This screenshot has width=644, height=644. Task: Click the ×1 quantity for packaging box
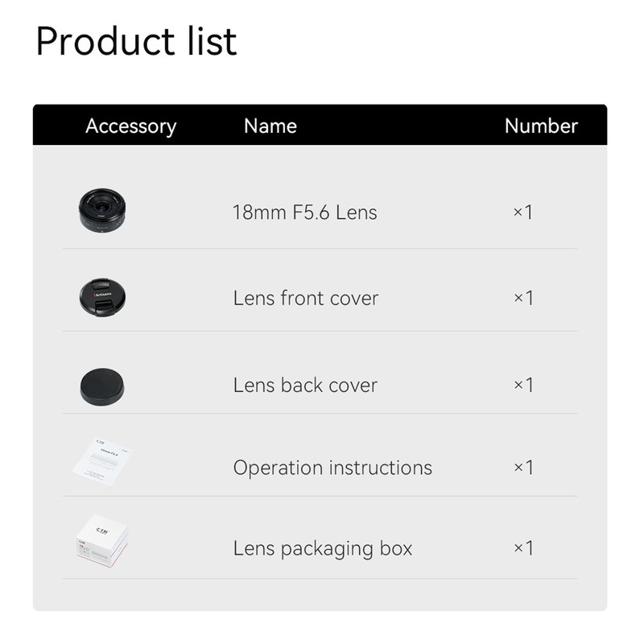(x=523, y=549)
